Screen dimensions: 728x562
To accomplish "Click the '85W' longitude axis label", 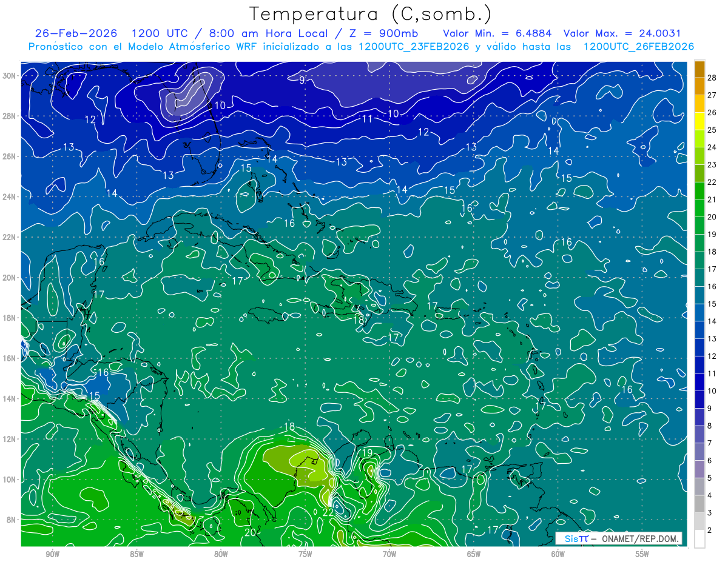I will click(136, 554).
